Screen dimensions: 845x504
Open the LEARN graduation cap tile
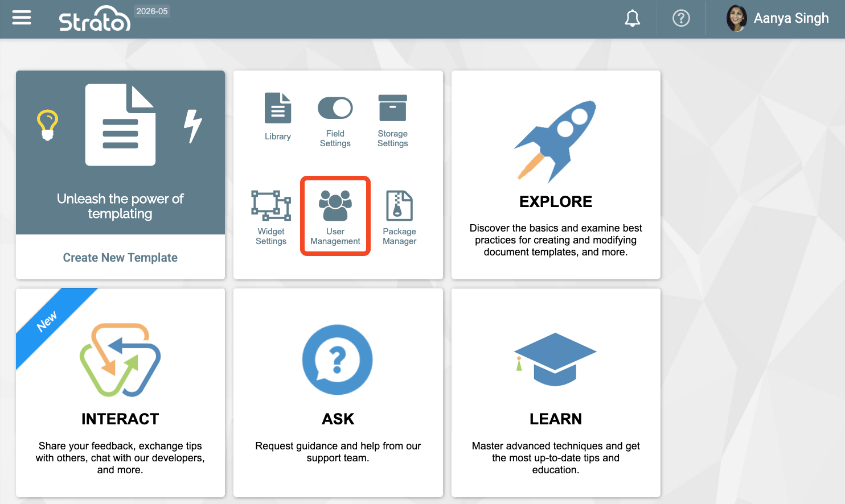coord(556,393)
